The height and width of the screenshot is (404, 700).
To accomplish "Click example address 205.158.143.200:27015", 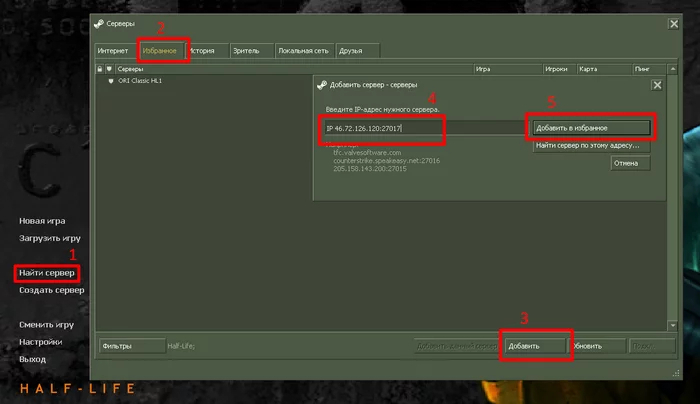I will [370, 169].
